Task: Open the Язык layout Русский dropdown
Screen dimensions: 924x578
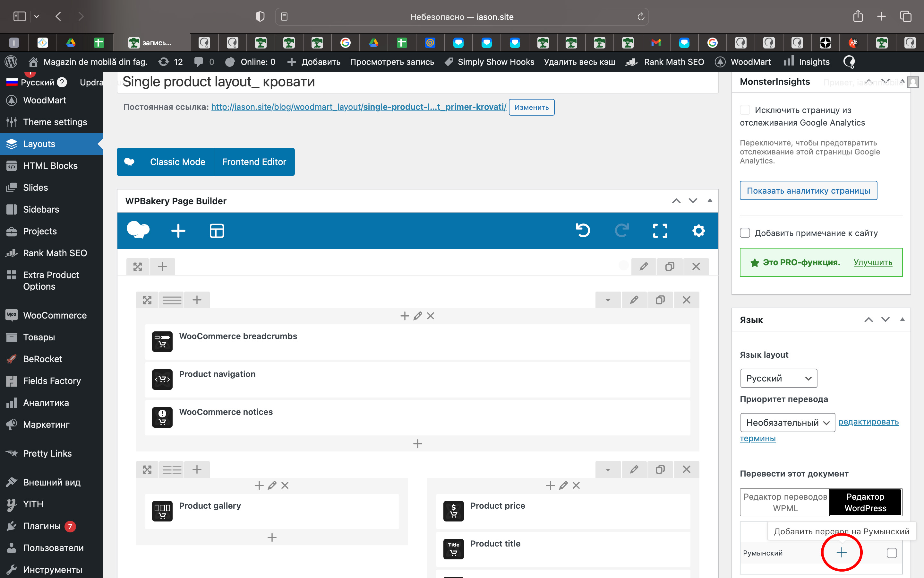Action: pyautogui.click(x=779, y=378)
